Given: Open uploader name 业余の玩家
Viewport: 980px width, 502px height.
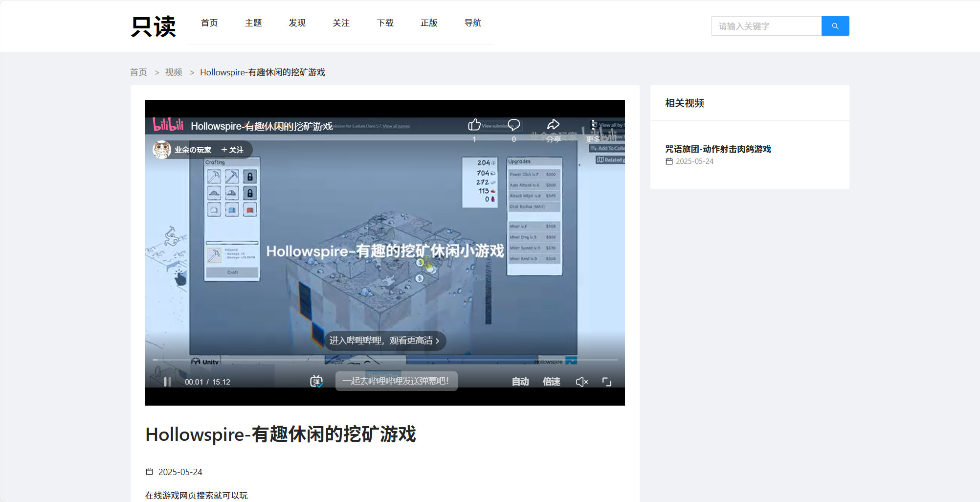Looking at the screenshot, I should (x=193, y=150).
